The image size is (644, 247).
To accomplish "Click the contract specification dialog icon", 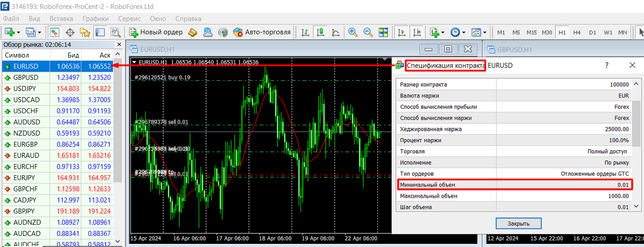I will 399,65.
